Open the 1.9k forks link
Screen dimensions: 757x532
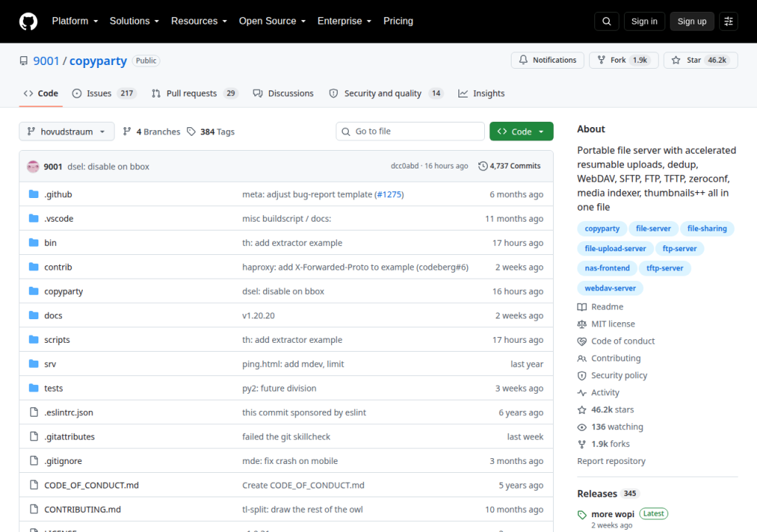pos(611,443)
